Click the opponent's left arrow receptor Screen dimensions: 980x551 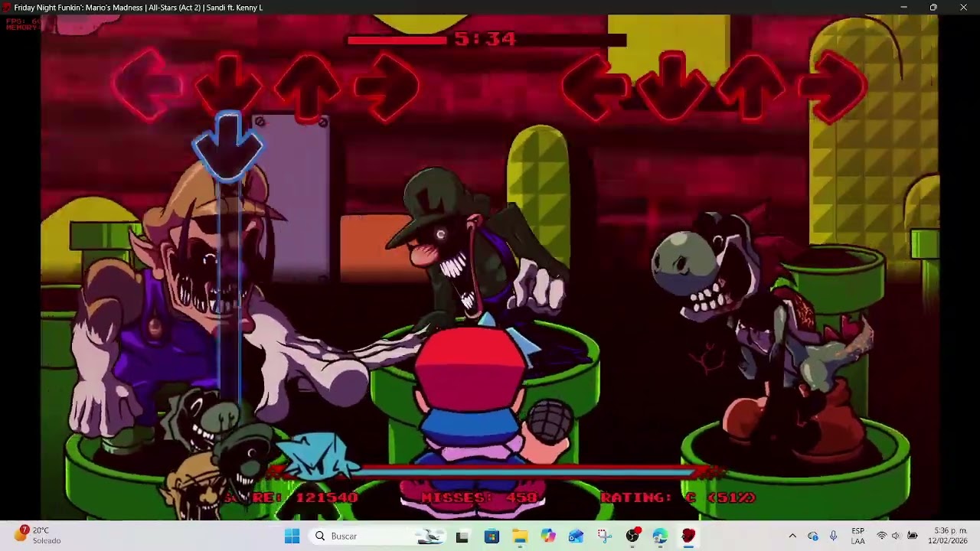(x=149, y=84)
